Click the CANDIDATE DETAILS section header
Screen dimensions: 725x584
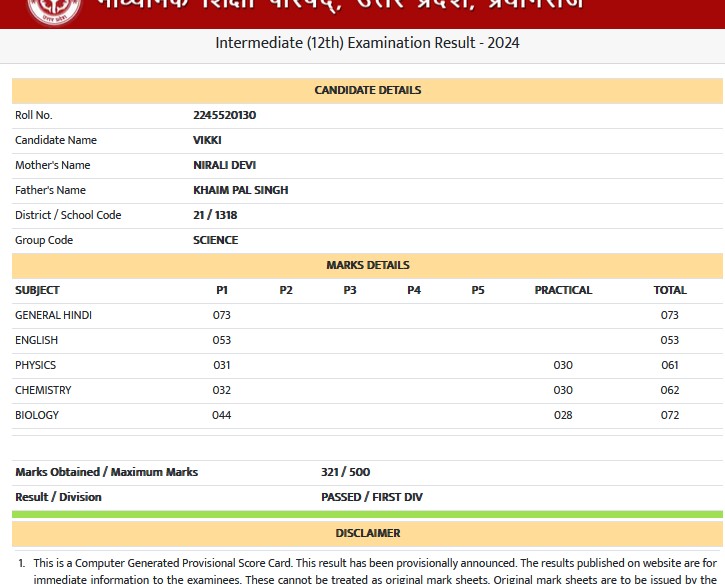coord(368,90)
